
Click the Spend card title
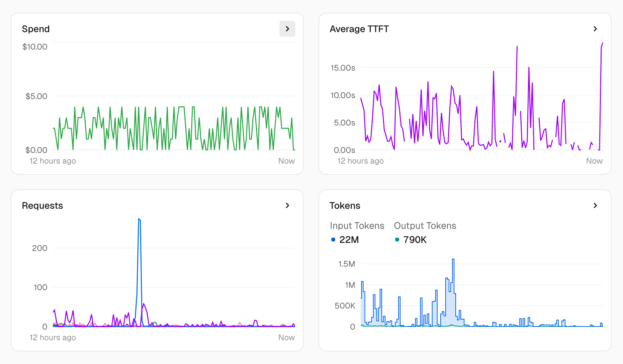click(36, 29)
